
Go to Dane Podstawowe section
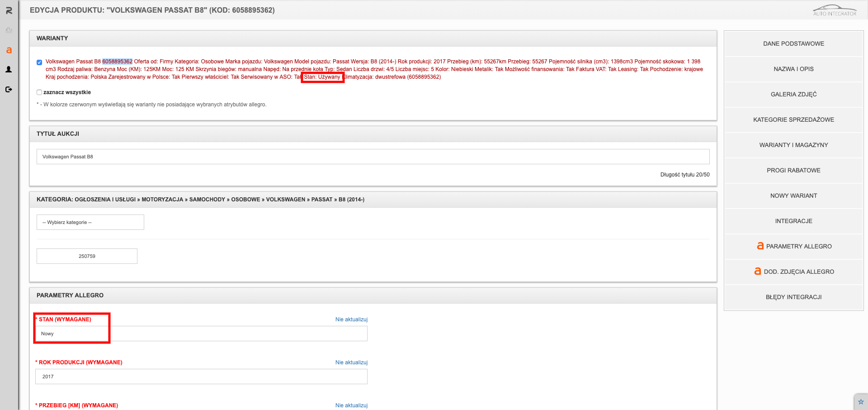point(793,43)
